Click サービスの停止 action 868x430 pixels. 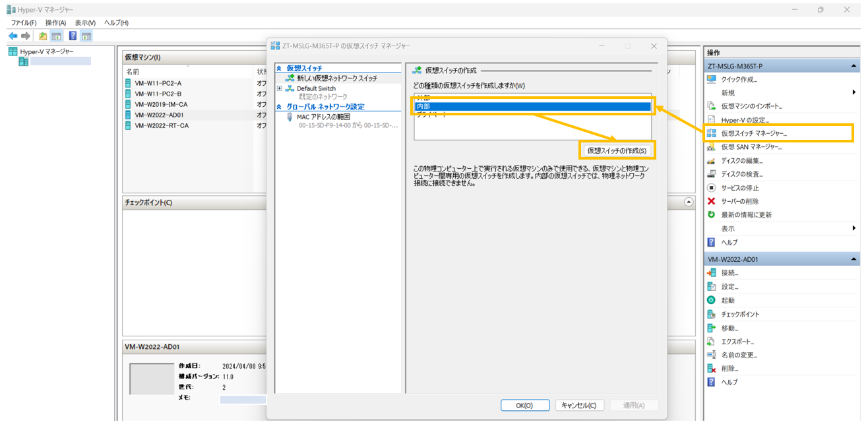click(740, 188)
